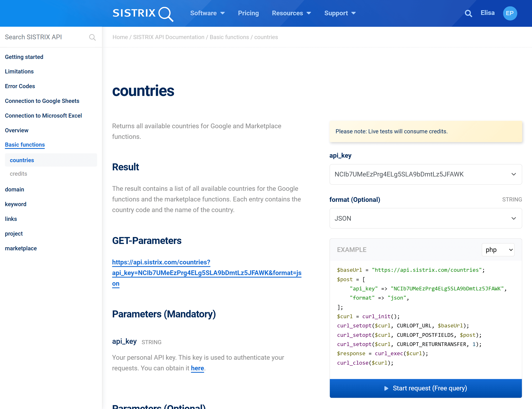Click Start request (Free query) button
This screenshot has width=532, height=409.
click(x=426, y=388)
